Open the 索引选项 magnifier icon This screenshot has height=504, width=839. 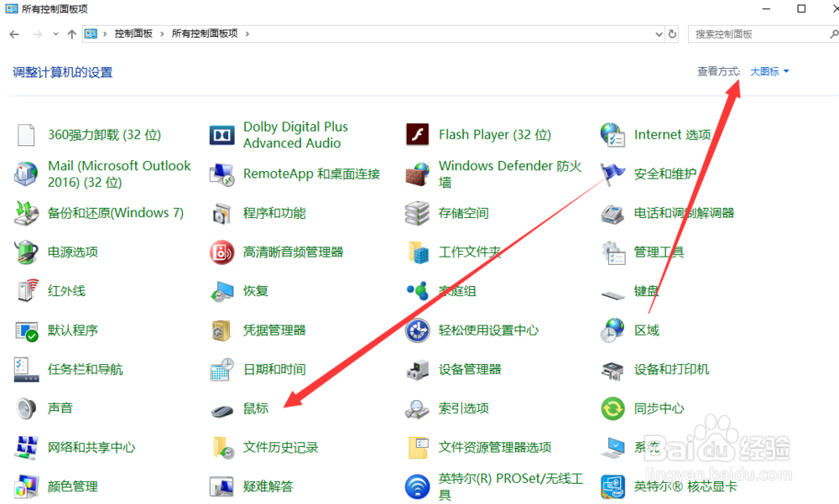click(417, 408)
